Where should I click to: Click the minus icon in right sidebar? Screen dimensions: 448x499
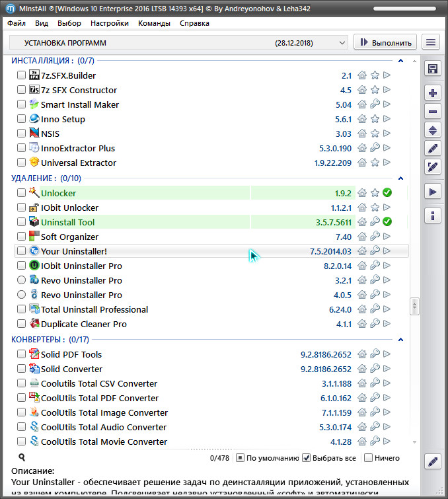433,112
